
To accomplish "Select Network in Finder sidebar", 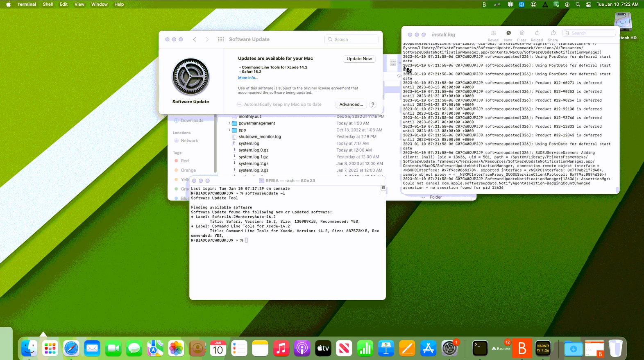I will (x=189, y=140).
